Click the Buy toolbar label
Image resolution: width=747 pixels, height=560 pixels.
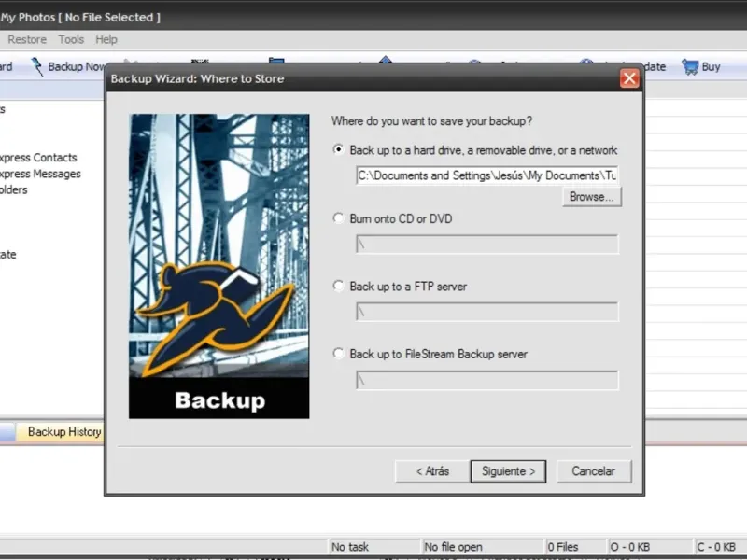click(x=711, y=66)
